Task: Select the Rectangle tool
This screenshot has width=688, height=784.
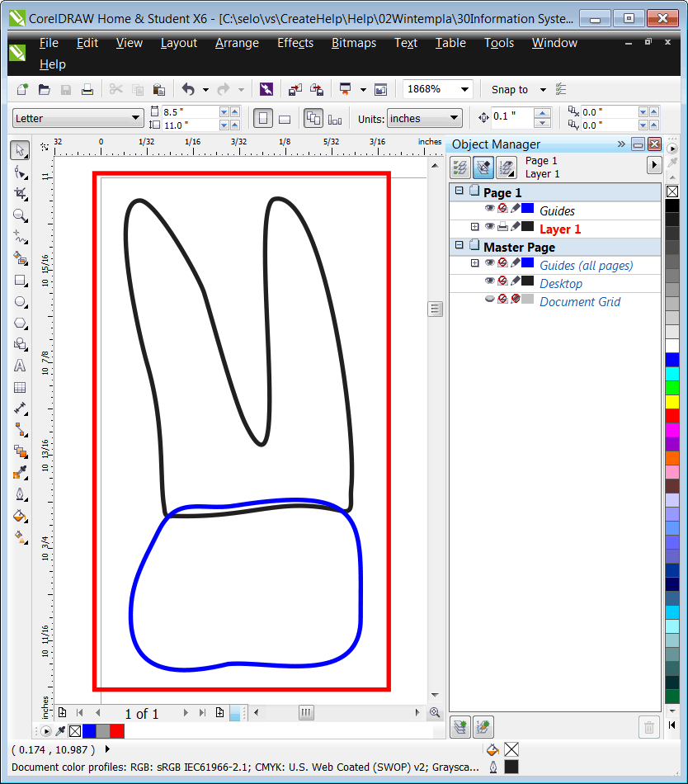Action: (20, 281)
